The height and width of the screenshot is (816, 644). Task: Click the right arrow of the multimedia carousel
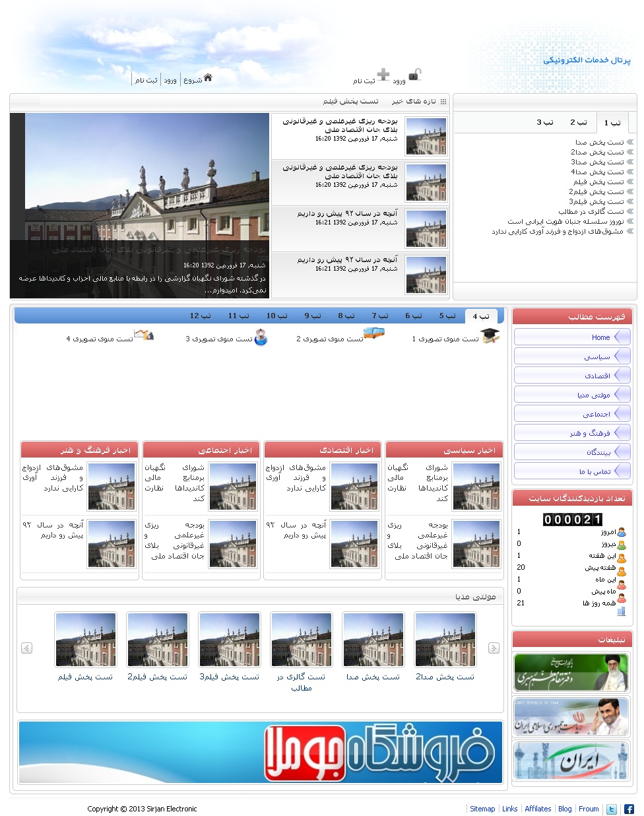click(x=493, y=648)
